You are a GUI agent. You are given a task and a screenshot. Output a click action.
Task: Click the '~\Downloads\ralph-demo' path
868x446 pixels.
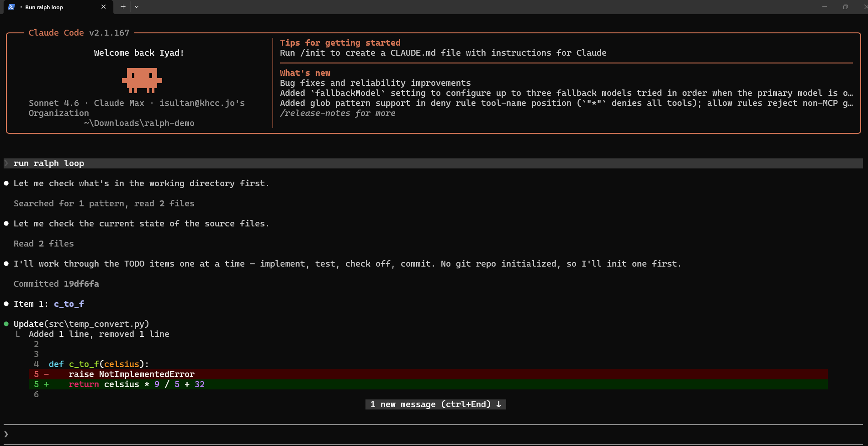coord(139,123)
